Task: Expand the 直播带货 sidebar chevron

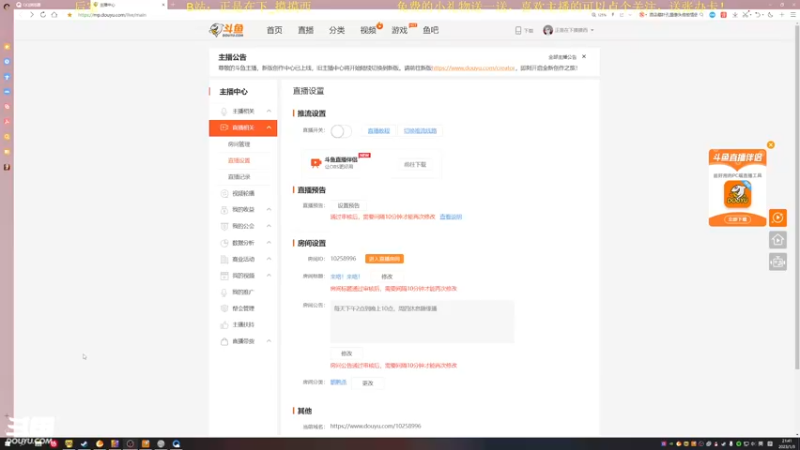Action: 269,341
